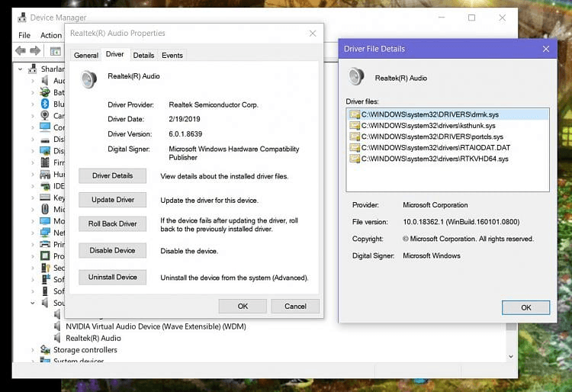The image size is (572, 392).
Task: Click the Keyboards category icon
Action: pos(45,198)
